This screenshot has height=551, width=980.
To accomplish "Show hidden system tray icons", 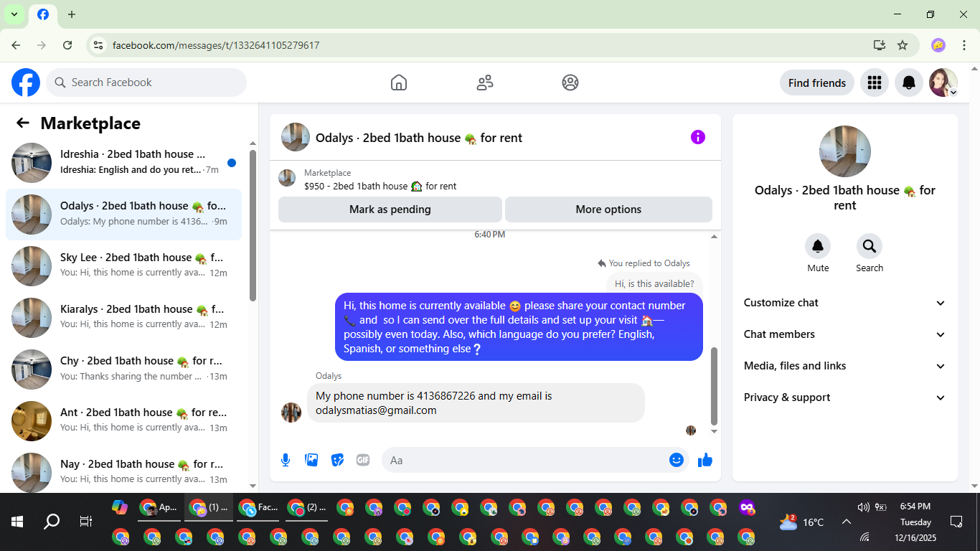I will (847, 522).
